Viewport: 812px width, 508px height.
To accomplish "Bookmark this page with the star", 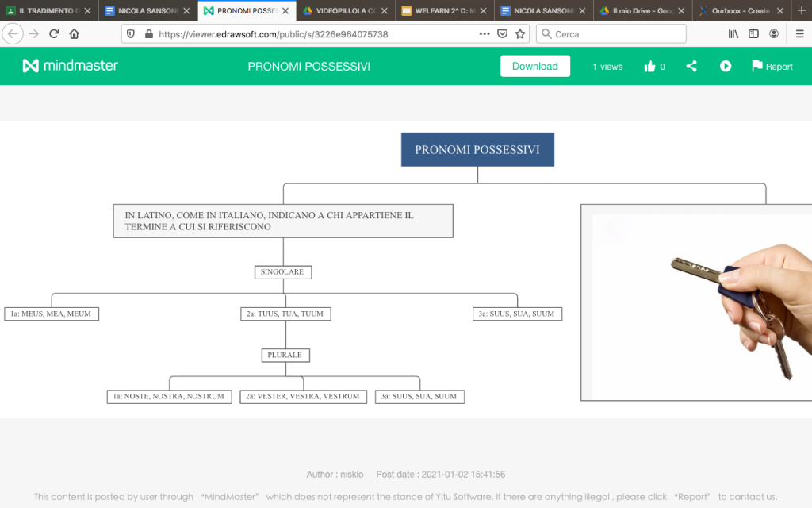I will tap(520, 33).
